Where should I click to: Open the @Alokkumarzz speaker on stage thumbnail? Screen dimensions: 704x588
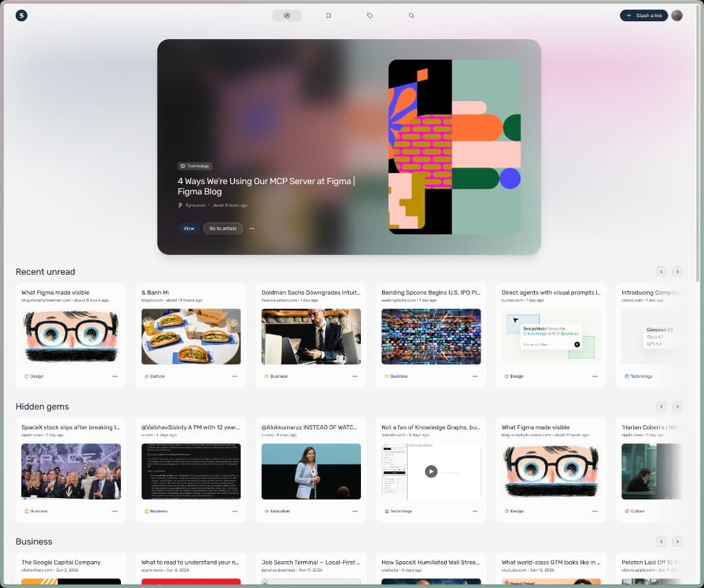pos(311,471)
